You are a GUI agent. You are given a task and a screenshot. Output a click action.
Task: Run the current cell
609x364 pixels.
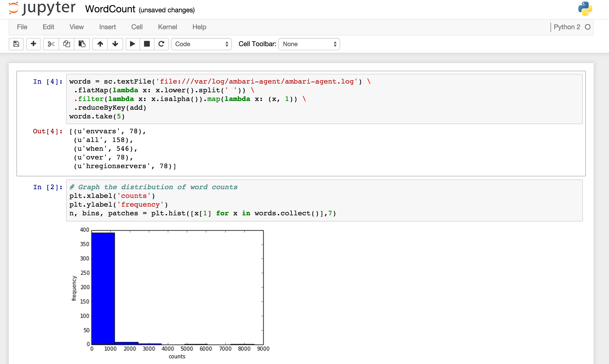click(x=133, y=44)
